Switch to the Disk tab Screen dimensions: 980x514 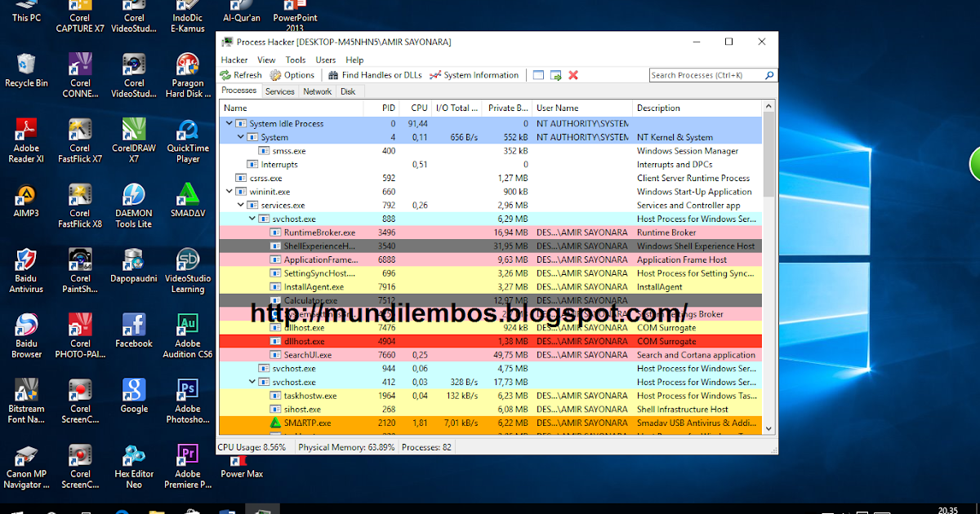point(348,91)
